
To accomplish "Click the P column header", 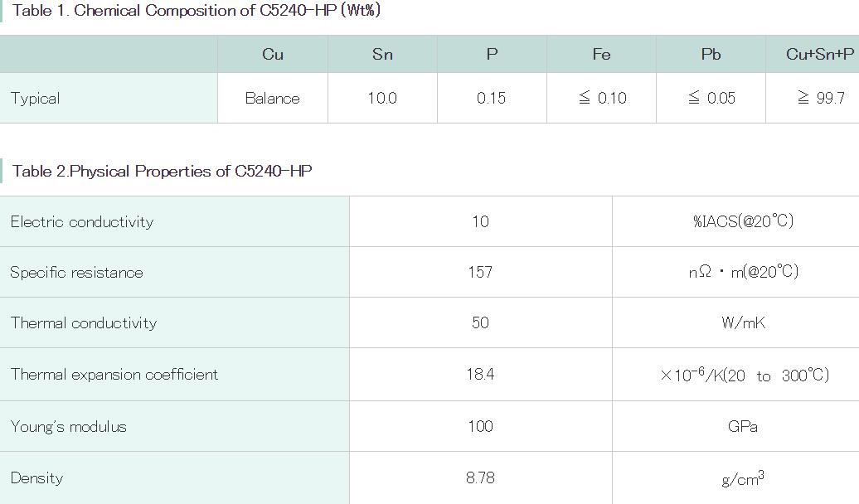I will (x=492, y=54).
